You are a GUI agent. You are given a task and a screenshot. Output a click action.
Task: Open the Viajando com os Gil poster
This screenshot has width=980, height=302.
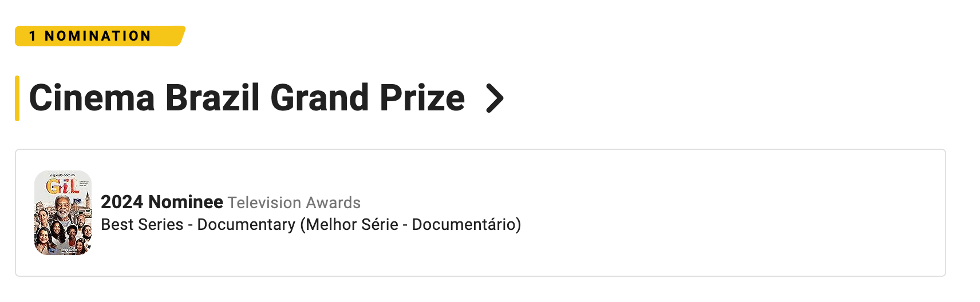pyautogui.click(x=63, y=213)
